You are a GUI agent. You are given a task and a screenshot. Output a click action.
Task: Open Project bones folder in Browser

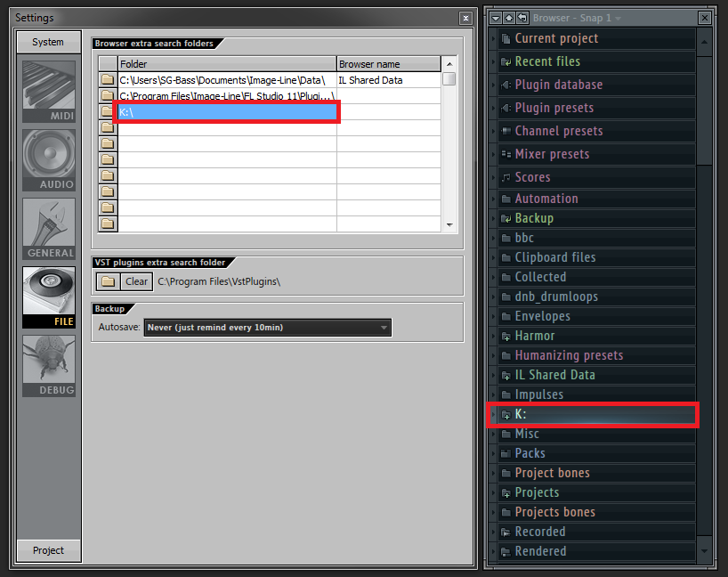[x=596, y=473]
